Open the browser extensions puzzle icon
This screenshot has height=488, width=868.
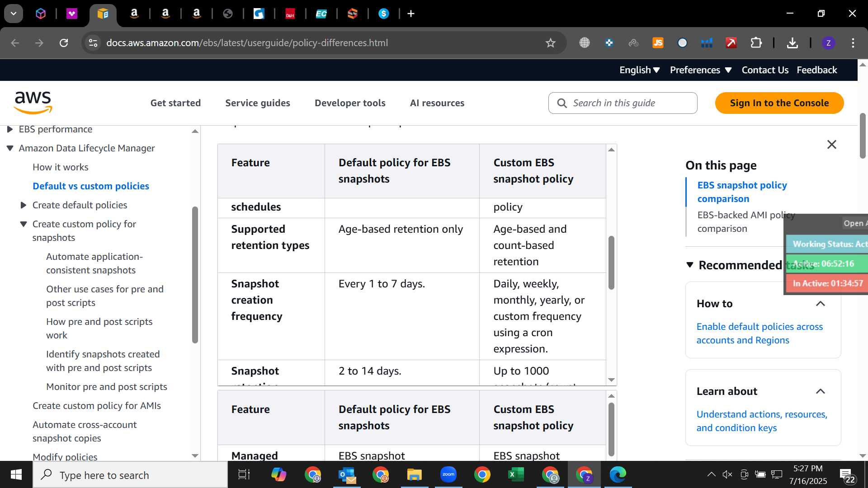click(756, 43)
